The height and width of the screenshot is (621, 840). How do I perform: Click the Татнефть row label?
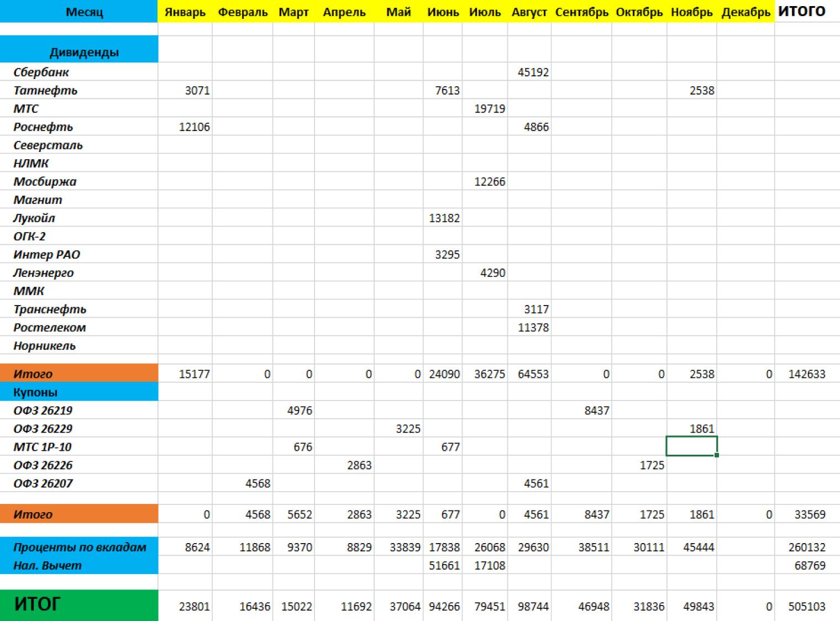45,90
